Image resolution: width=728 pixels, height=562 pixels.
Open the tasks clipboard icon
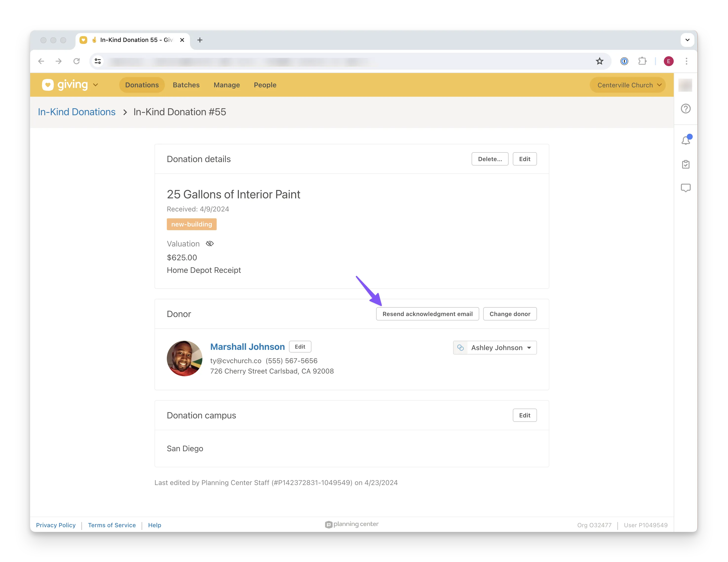tap(685, 164)
